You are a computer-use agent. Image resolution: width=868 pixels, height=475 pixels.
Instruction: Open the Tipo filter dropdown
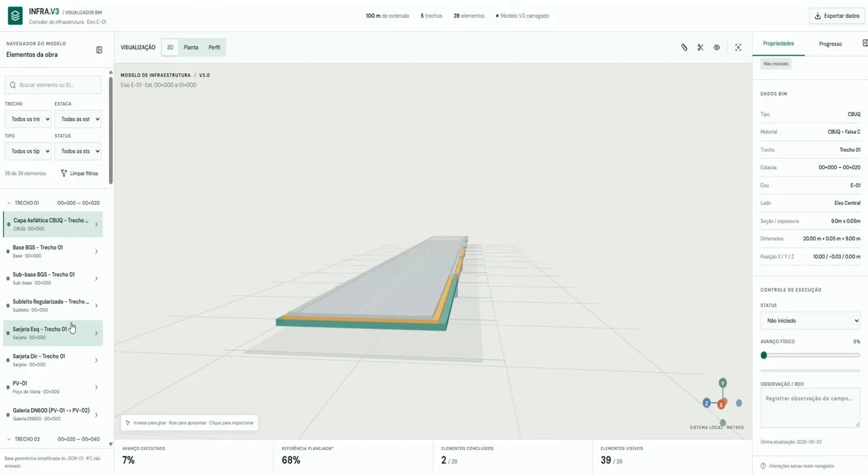(x=28, y=151)
